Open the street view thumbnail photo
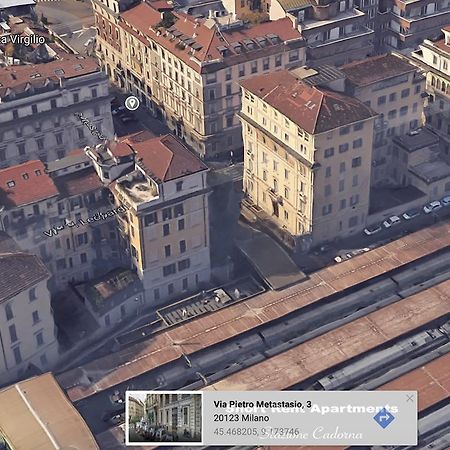Screen dimensions: 450x450 point(165,418)
